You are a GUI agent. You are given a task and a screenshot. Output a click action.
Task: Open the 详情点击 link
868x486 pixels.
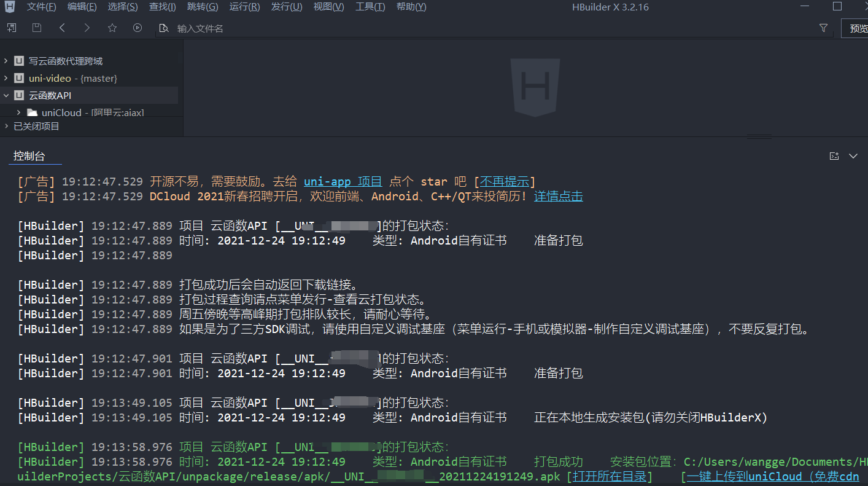coord(559,196)
